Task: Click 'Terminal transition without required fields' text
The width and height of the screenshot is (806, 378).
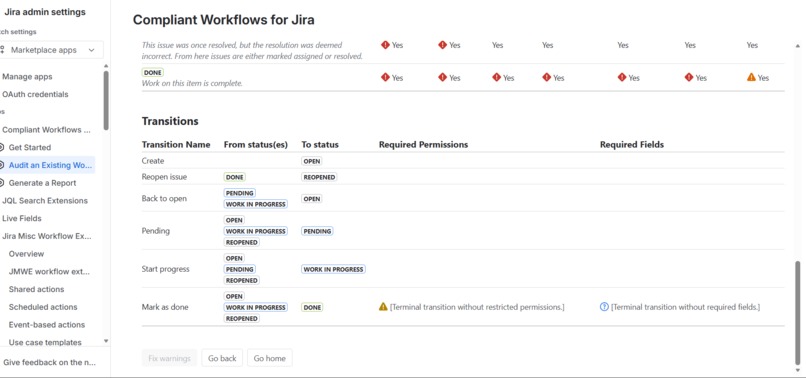Action: (x=685, y=307)
